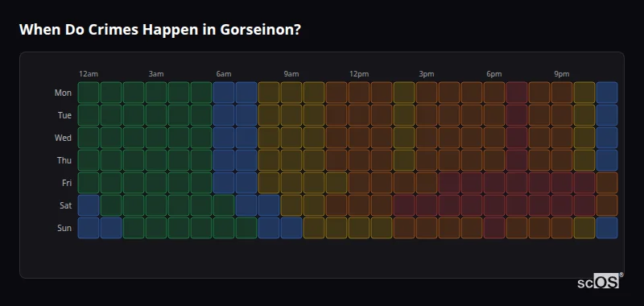This screenshot has width=644, height=306.
Task: Choose the Saturday 6am green cell
Action: point(224,205)
